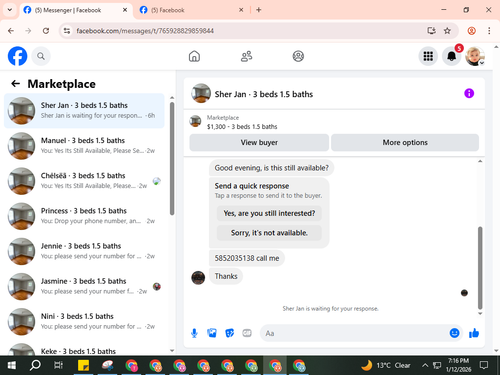This screenshot has height=375, width=500.
Task: Open the Jasmine conversation
Action: 84,286
